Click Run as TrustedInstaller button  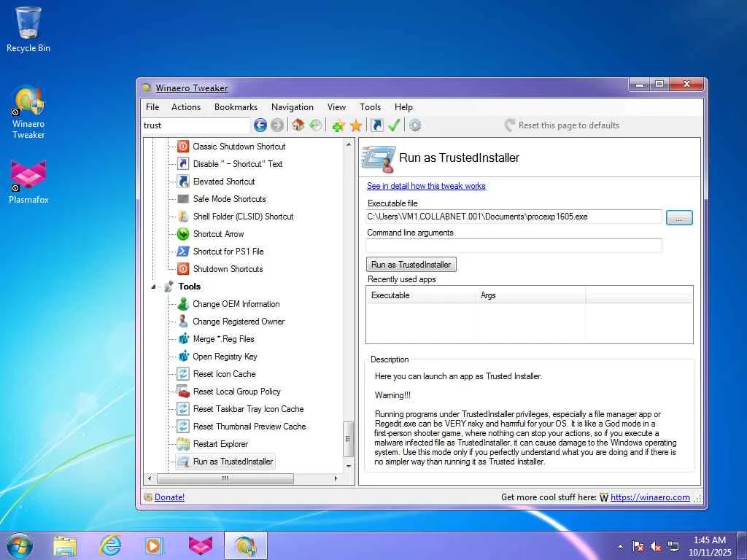click(x=411, y=264)
